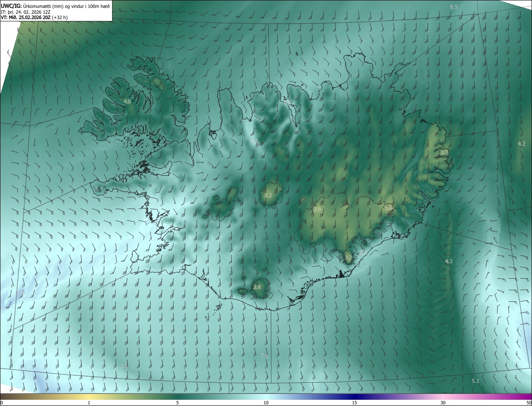Click the 2.9 value label on the map
Image resolution: width=532 pixels, height=406 pixels.
[x=317, y=210]
